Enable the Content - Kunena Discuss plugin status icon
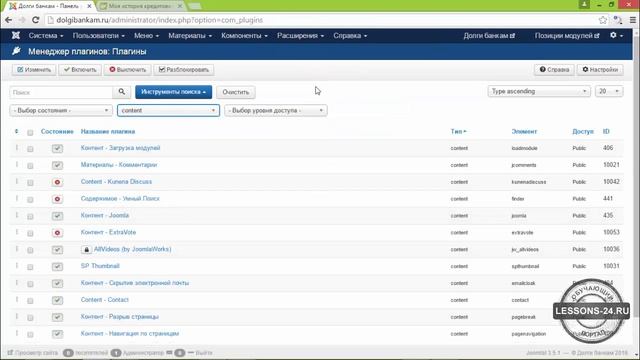The image size is (640, 360). pyautogui.click(x=57, y=182)
